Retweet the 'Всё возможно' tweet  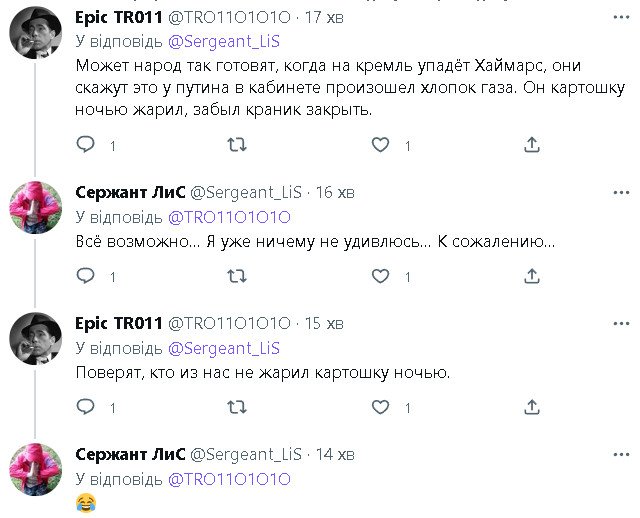click(237, 276)
